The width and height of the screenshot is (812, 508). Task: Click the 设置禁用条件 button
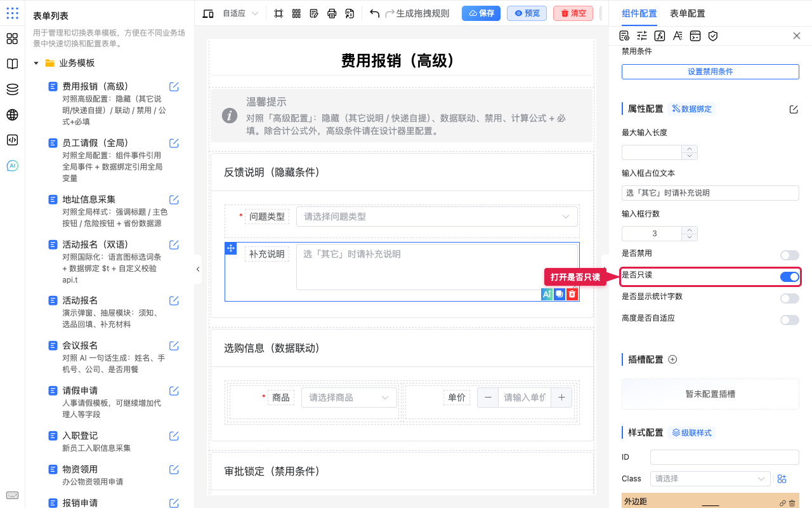(710, 72)
